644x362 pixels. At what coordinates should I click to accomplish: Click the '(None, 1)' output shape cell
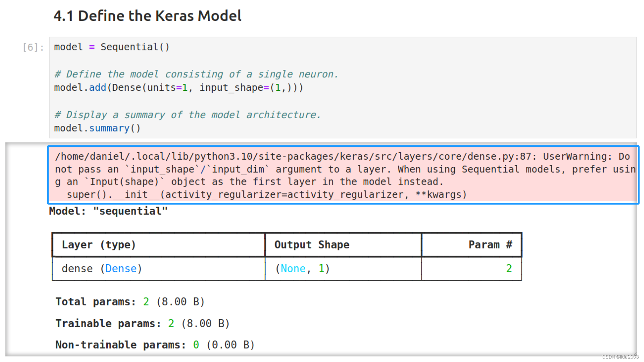302,268
